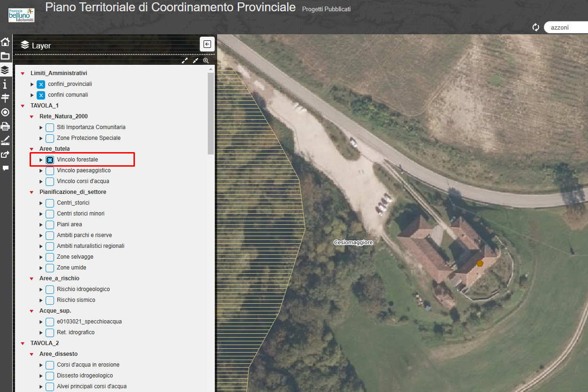Click the Cesiomaggiore map label
The width and height of the screenshot is (588, 392).
[353, 243]
